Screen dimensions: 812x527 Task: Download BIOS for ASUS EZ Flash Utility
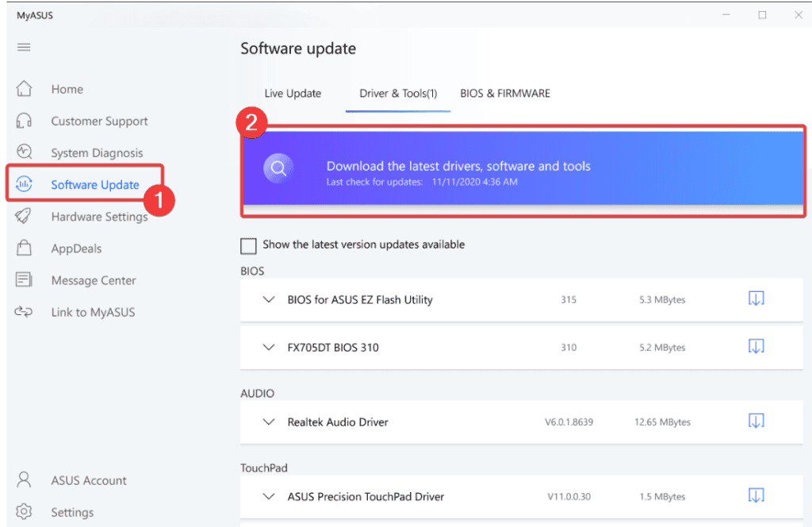[x=756, y=298]
